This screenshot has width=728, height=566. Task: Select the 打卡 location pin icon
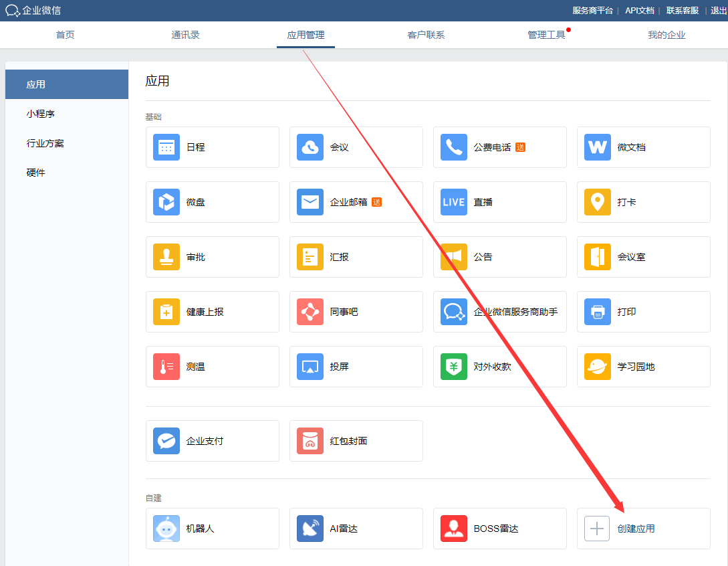click(x=598, y=202)
